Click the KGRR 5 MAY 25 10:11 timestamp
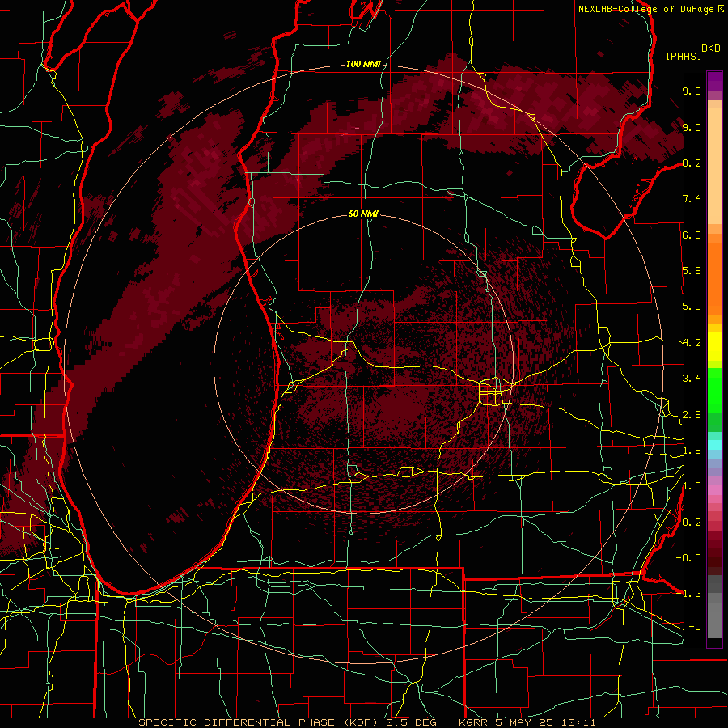This screenshot has width=728, height=728. point(527,722)
